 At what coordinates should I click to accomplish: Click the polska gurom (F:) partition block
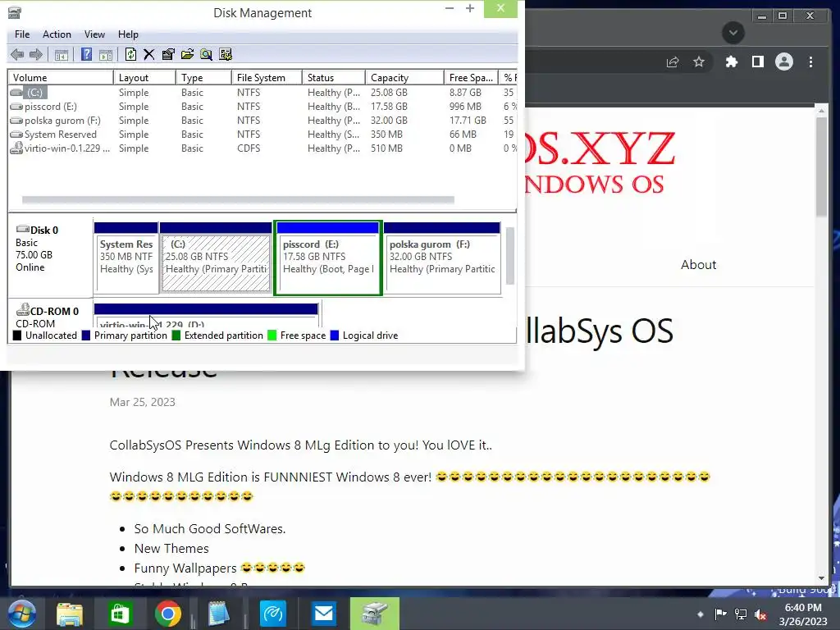(442, 258)
